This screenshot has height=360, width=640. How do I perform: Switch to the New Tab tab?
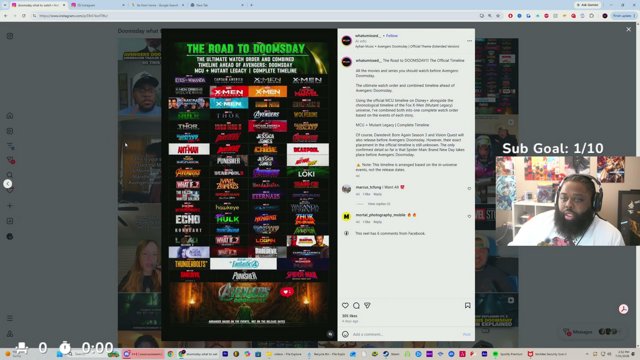tap(216, 5)
